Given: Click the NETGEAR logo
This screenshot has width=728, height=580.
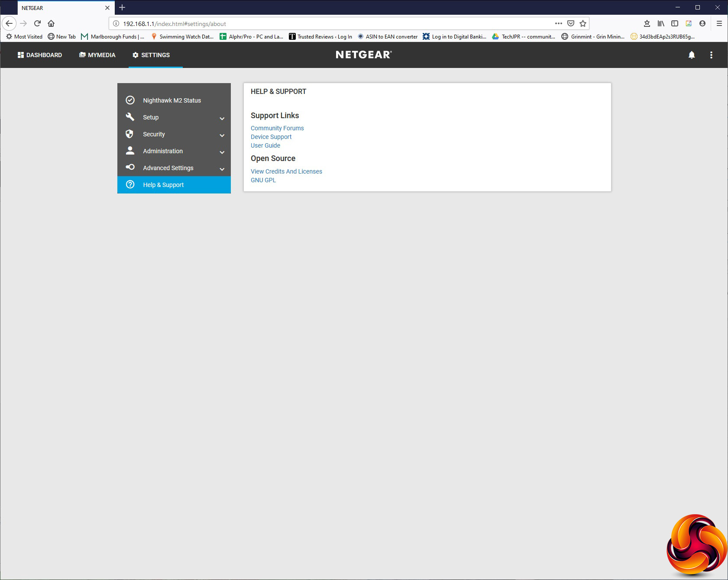Looking at the screenshot, I should [364, 55].
